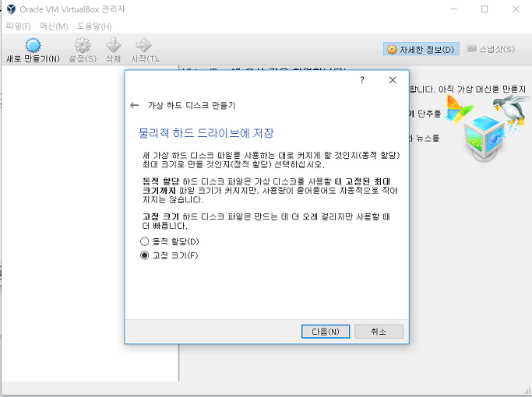
Task: Click the resize grip in the status bar corner
Action: [x=527, y=391]
